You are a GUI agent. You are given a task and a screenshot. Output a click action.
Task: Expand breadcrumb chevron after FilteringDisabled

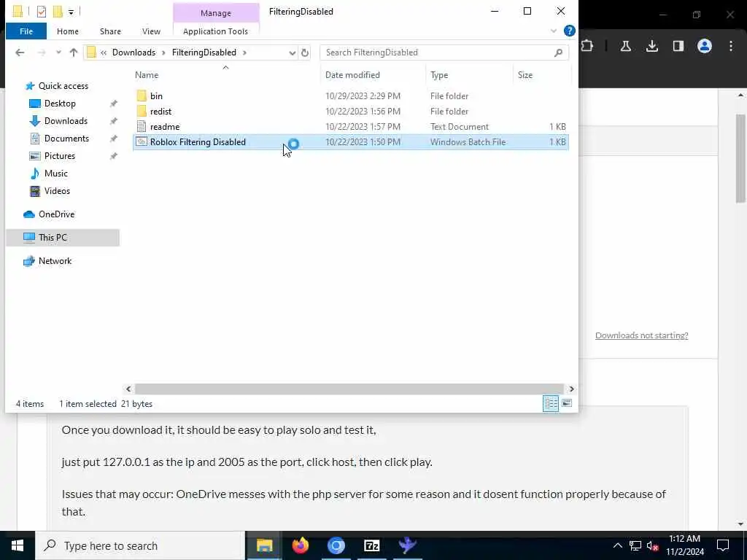coord(244,52)
